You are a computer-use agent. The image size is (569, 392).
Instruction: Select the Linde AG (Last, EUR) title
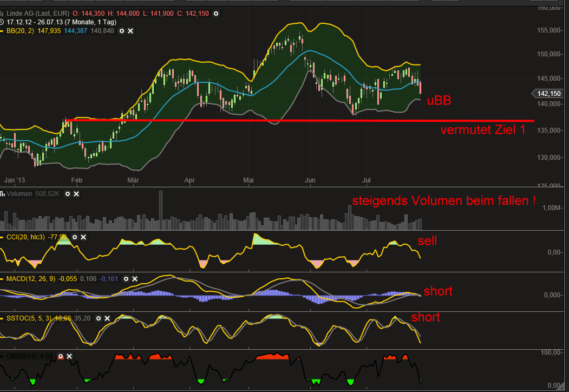click(38, 14)
